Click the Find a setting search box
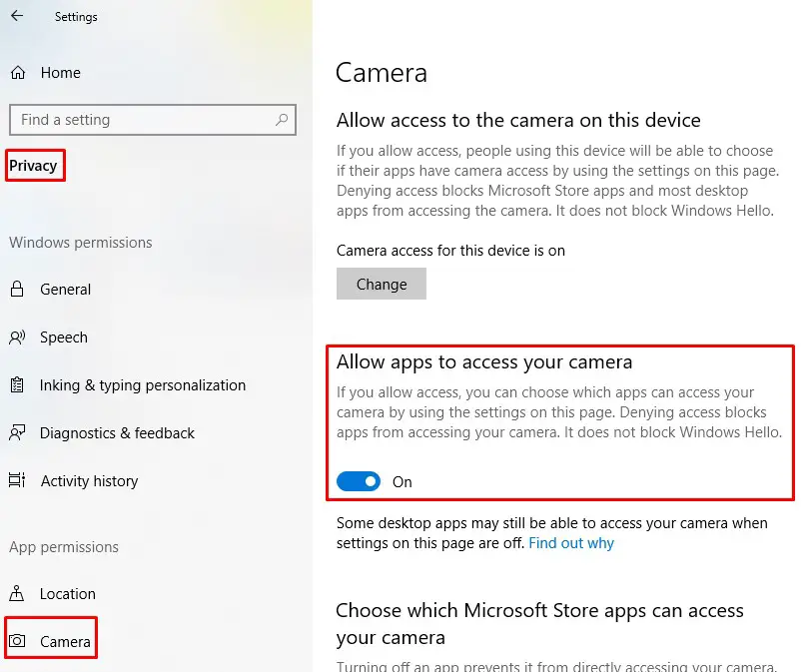 (153, 120)
